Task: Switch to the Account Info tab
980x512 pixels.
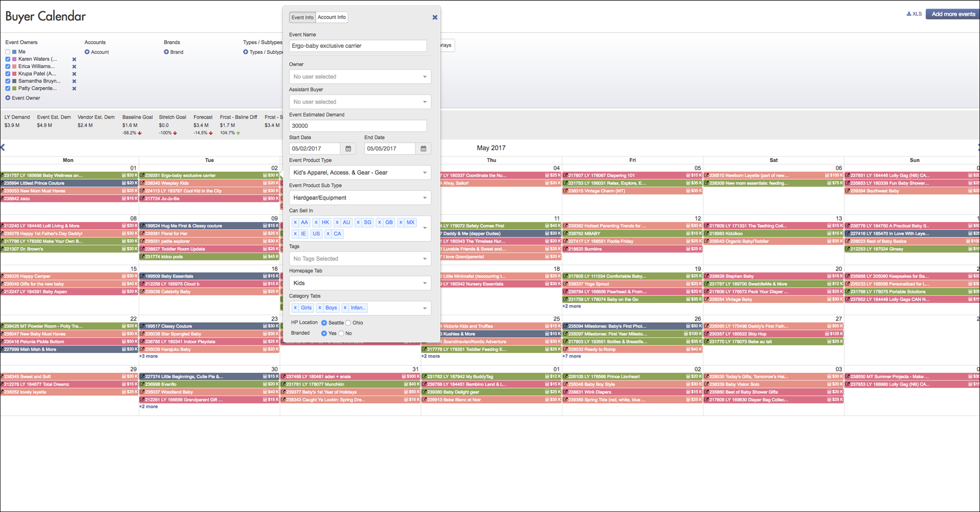Action: click(332, 17)
